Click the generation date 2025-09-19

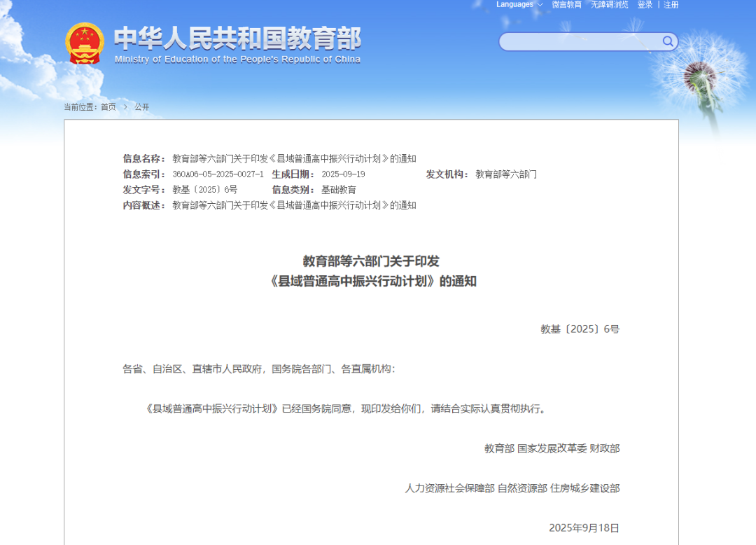[x=343, y=174]
